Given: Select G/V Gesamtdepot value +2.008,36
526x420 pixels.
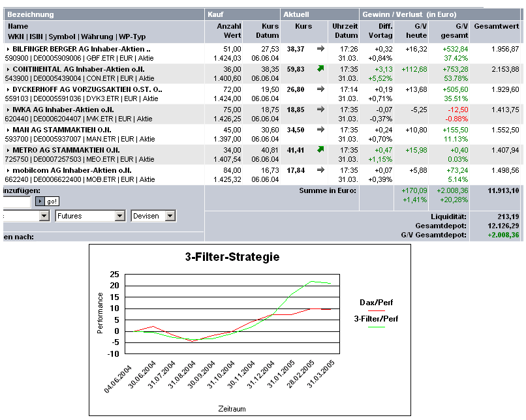Looking at the screenshot, I should tap(503, 235).
